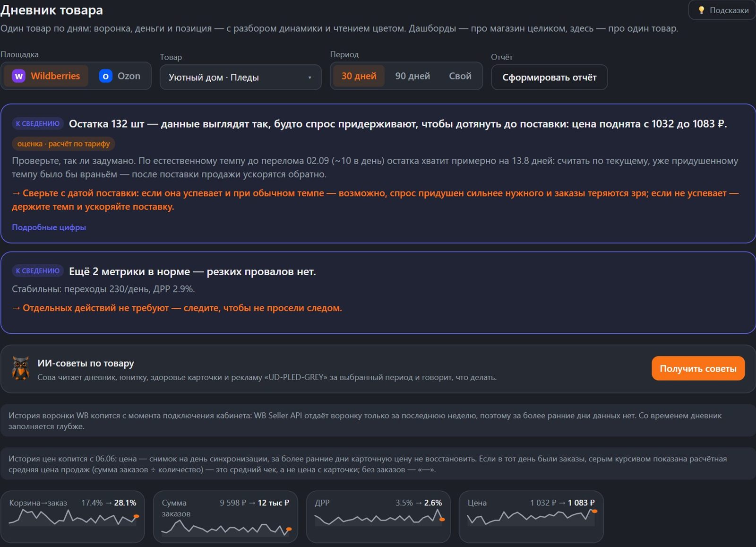Click the owl mascot icon
Screen dimensions: 756x547
click(20, 368)
